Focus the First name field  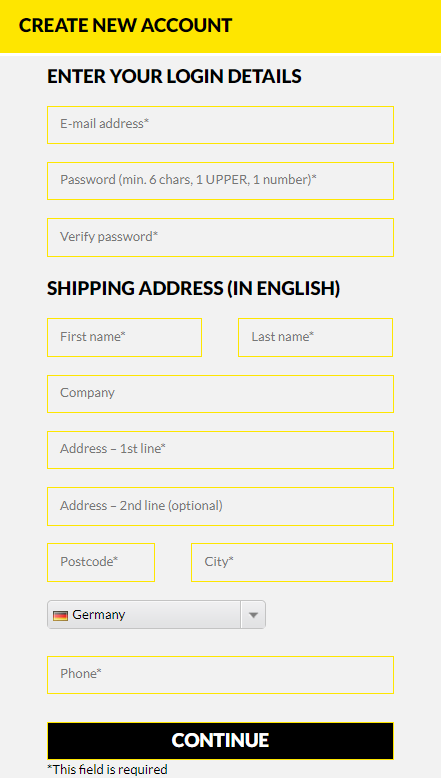point(125,337)
